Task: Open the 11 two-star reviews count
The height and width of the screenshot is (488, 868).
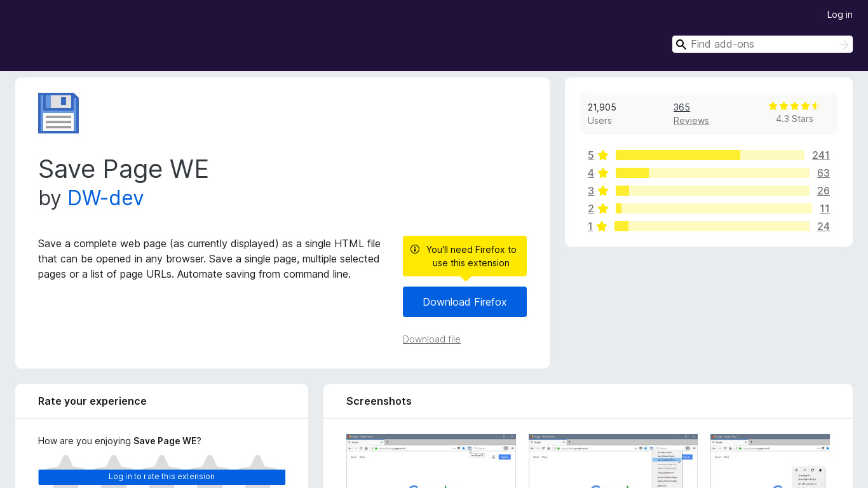Action: (x=825, y=208)
